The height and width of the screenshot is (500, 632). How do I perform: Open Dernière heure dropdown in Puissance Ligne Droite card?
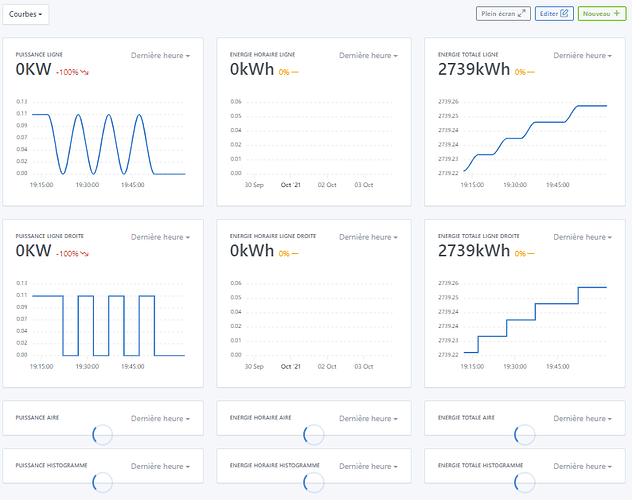[x=160, y=237]
